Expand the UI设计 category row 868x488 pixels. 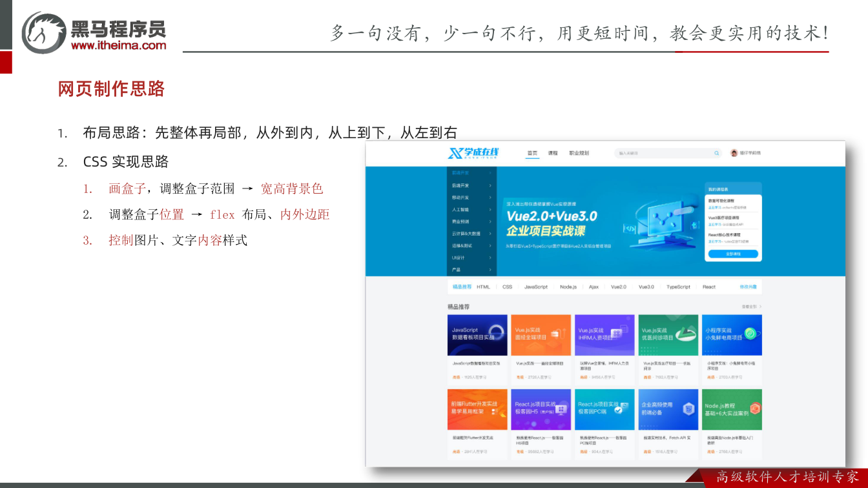click(472, 258)
